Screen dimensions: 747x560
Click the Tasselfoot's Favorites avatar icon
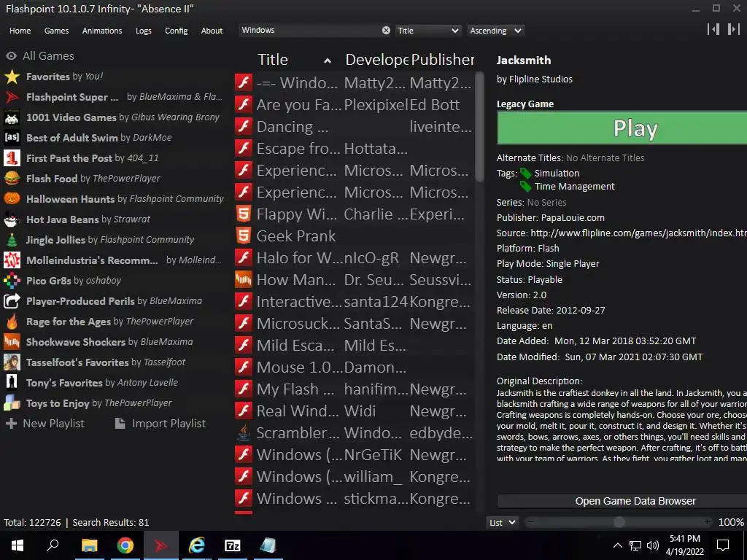[12, 362]
